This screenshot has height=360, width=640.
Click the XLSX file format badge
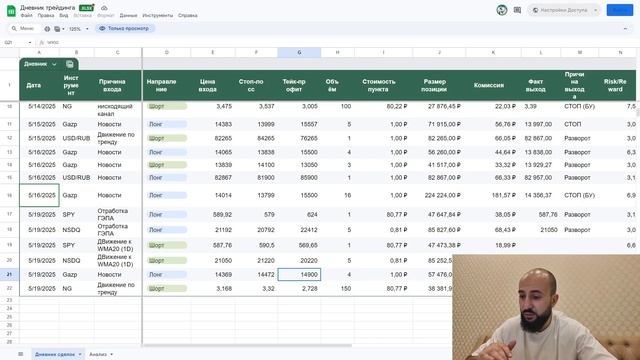point(86,8)
